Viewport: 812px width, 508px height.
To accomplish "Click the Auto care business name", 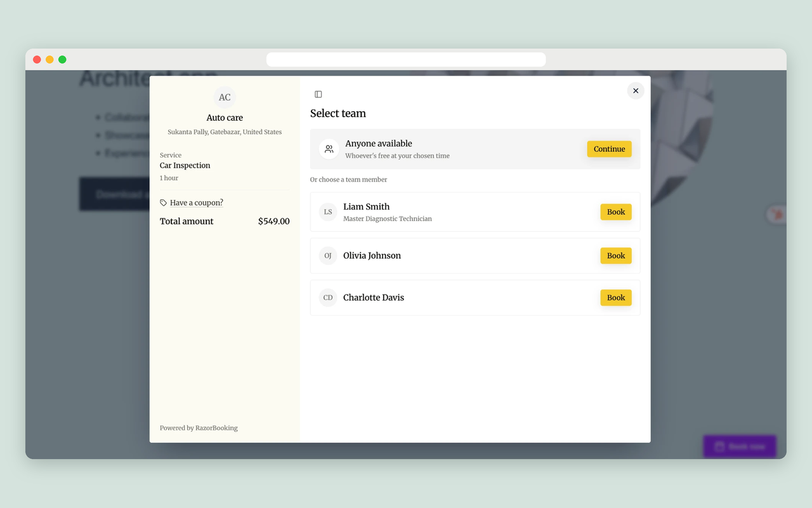I will click(x=225, y=118).
